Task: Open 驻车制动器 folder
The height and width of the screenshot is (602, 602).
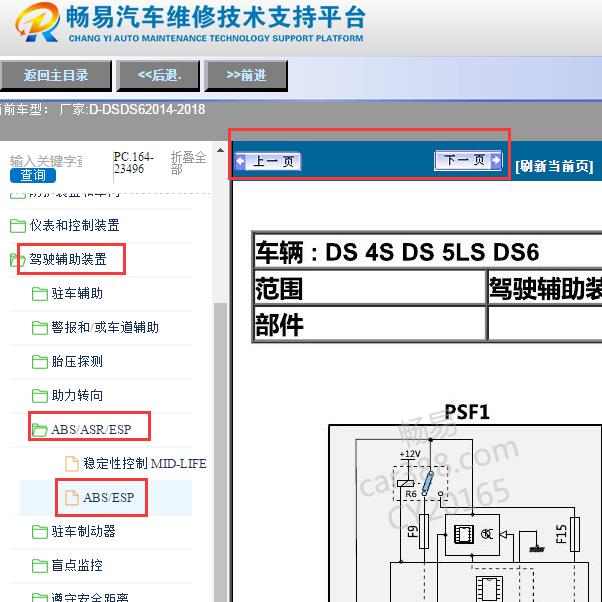Action: coord(84,531)
